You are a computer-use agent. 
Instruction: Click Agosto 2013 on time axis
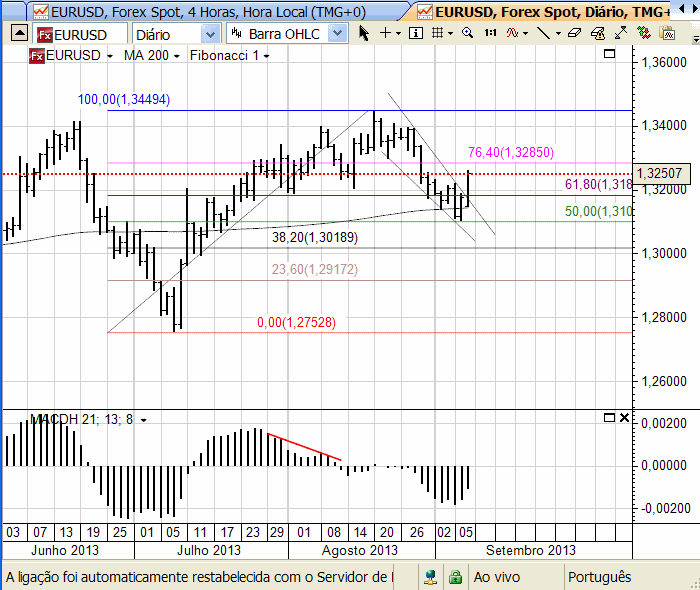pos(360,550)
